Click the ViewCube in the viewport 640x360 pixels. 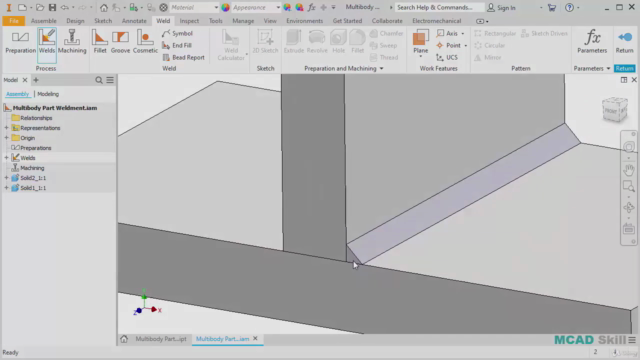coord(615,109)
